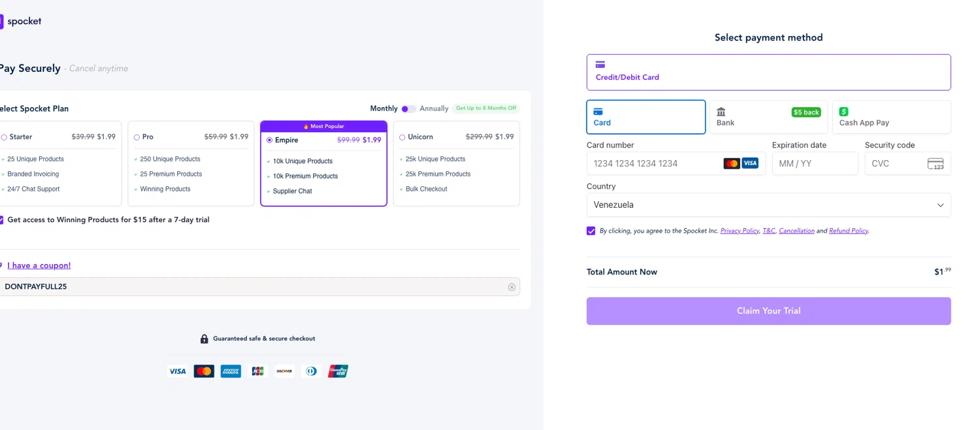Click the Visa icon in card number field
The image size is (980, 430).
750,163
